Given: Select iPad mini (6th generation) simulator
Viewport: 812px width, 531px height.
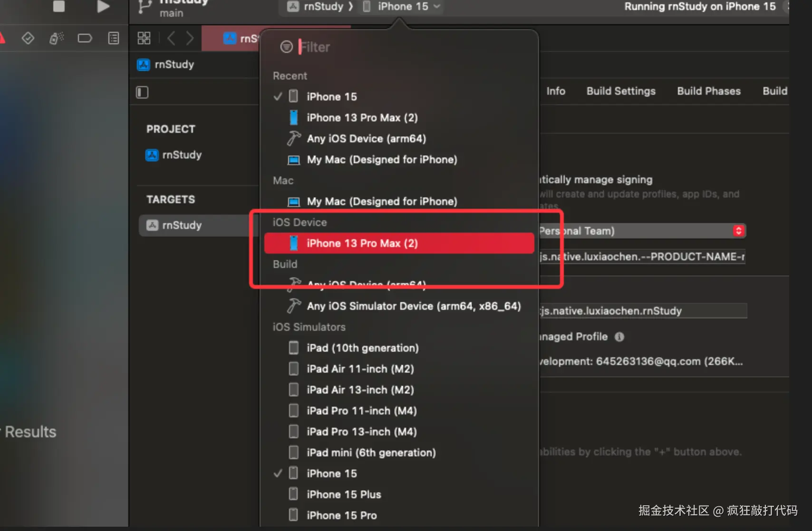Looking at the screenshot, I should point(399,452).
